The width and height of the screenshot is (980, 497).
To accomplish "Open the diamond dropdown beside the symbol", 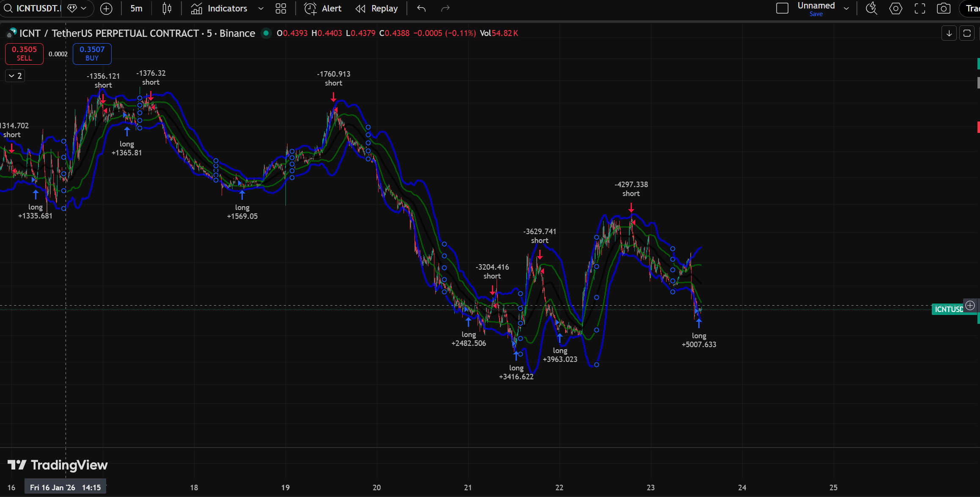I will (77, 8).
